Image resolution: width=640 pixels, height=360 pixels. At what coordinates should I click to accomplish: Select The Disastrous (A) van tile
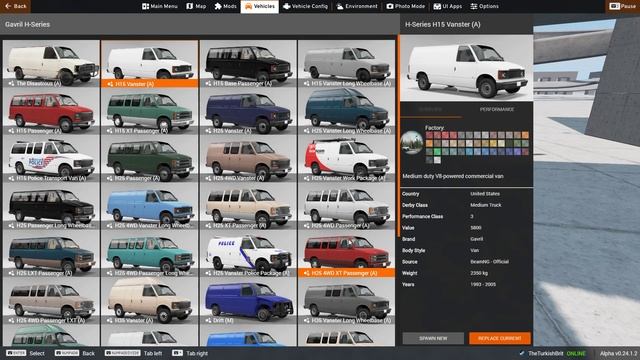[x=51, y=64]
